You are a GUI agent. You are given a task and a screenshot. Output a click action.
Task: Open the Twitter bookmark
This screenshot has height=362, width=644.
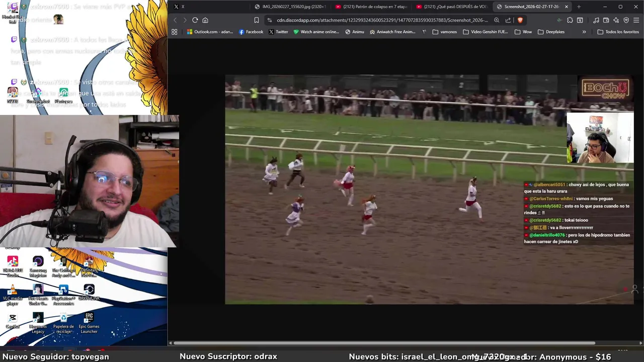pos(278,32)
